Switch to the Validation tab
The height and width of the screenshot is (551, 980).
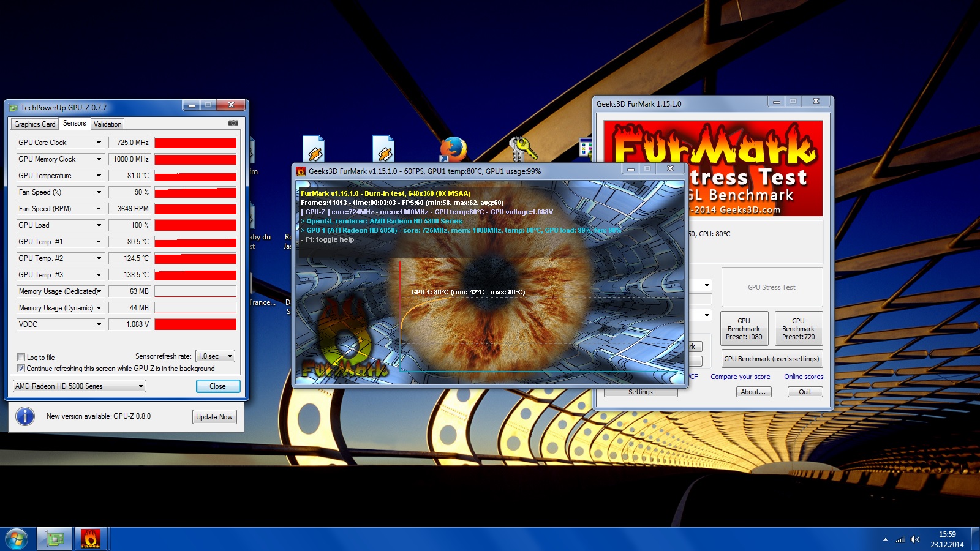tap(108, 124)
